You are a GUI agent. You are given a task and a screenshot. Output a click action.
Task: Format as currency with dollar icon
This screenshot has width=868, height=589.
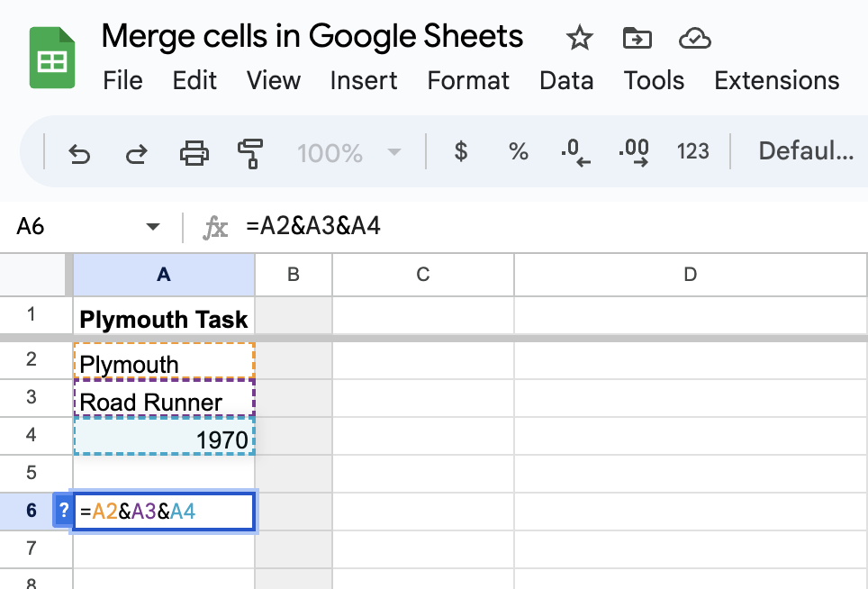pyautogui.click(x=461, y=151)
